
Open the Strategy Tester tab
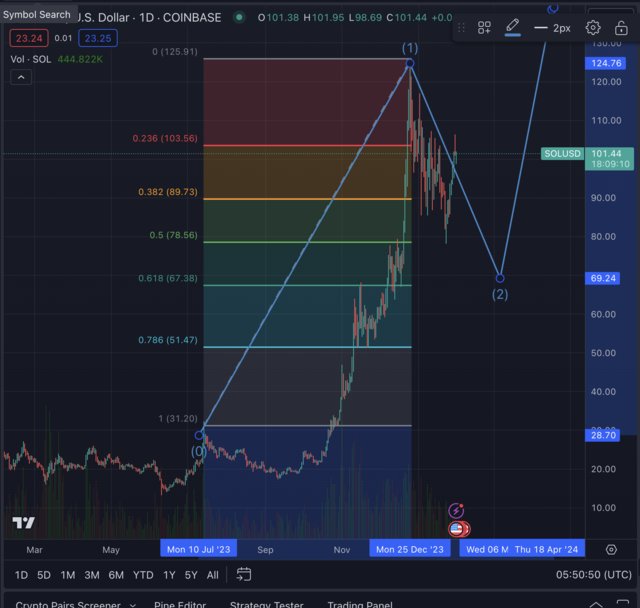click(267, 604)
